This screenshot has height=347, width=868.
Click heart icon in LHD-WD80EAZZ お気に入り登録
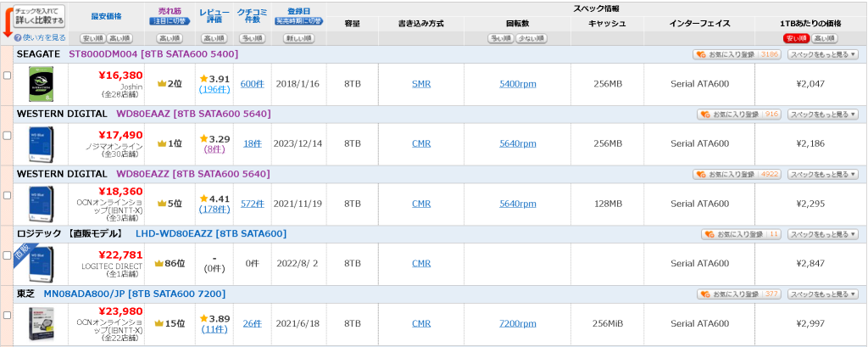[709, 234]
